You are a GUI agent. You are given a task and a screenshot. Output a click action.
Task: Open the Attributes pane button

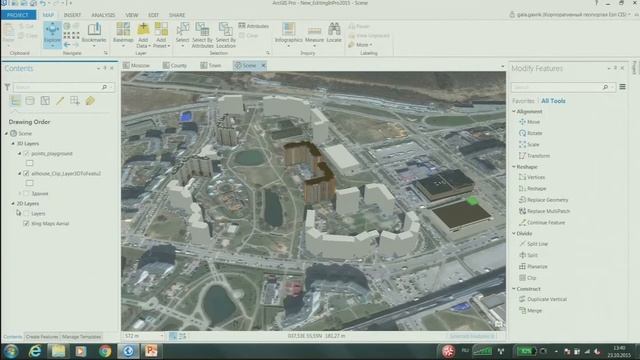(x=253, y=26)
